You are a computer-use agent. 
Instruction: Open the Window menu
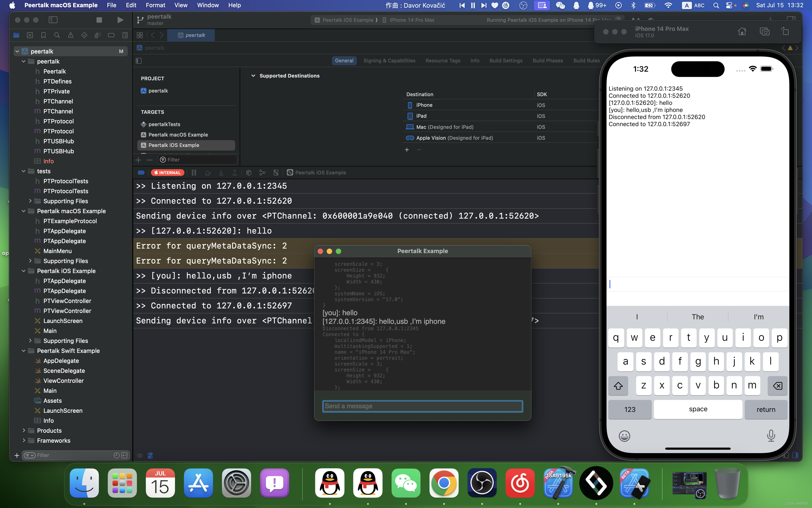(x=208, y=5)
